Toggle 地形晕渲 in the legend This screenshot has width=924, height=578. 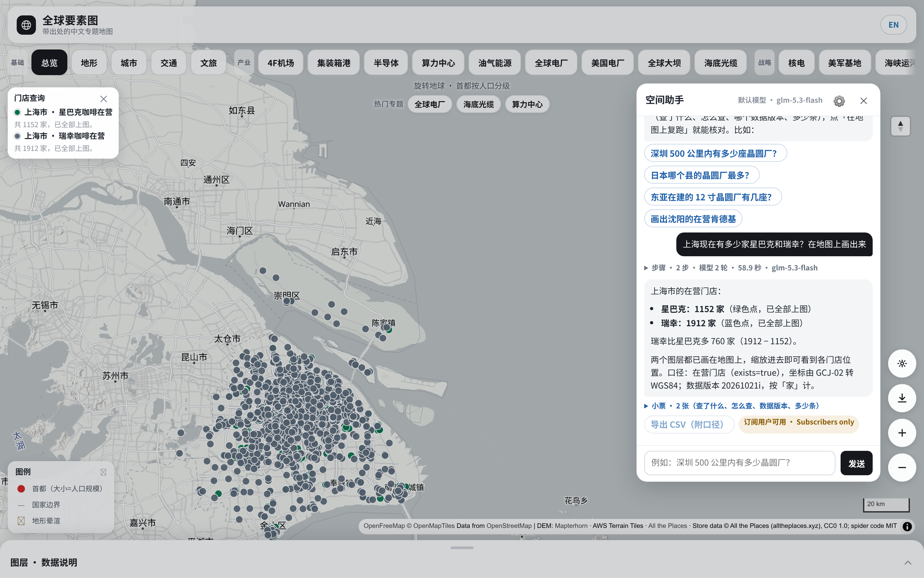38,521
